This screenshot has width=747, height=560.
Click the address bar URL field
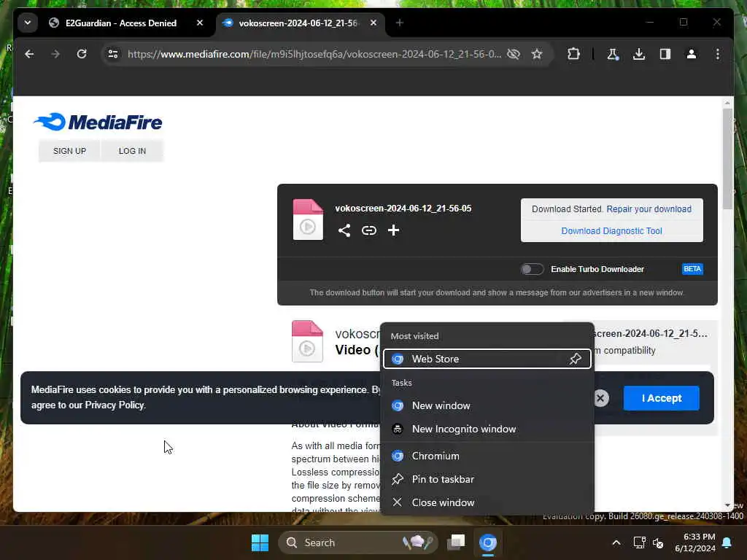point(314,54)
